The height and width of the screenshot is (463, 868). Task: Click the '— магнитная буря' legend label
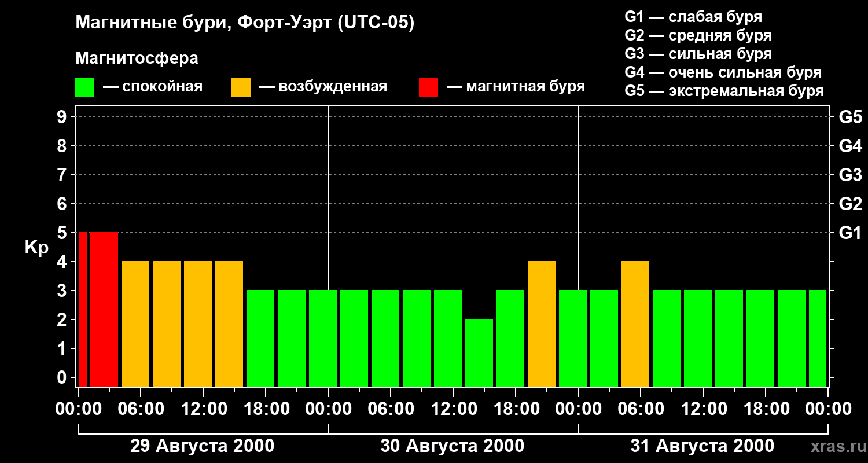click(516, 87)
